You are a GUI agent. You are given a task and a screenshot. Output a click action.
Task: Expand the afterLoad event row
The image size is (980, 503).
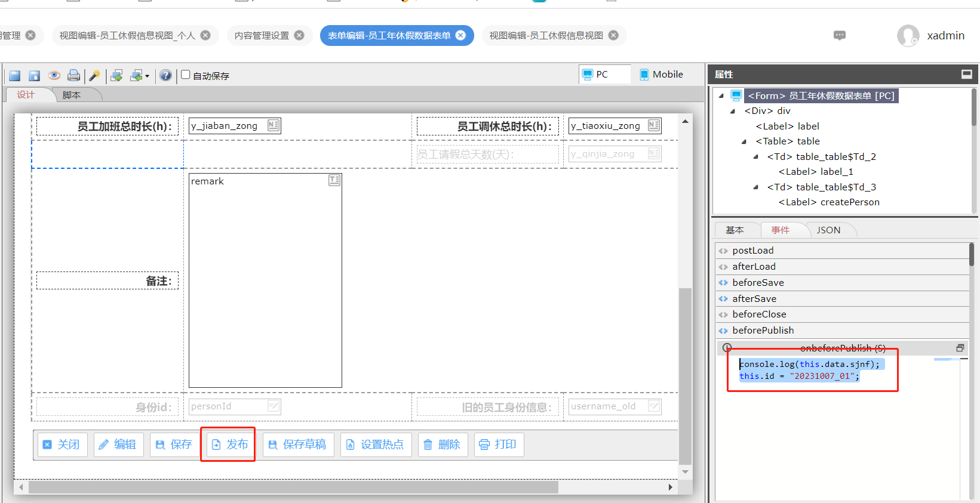[842, 267]
